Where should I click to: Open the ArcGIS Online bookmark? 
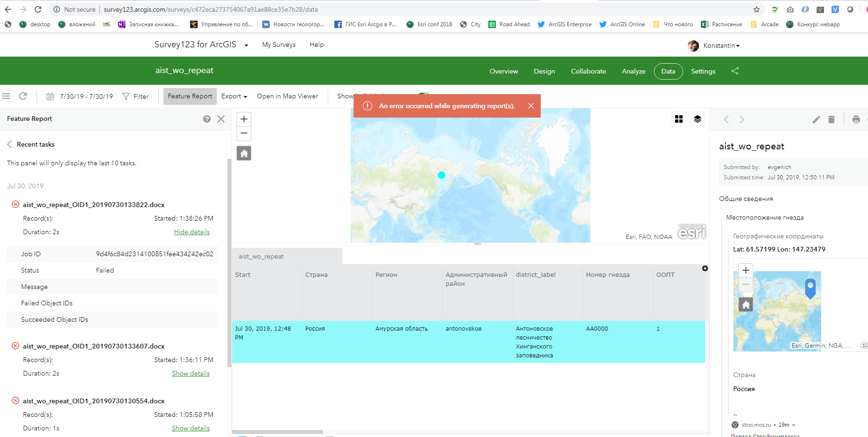point(622,24)
